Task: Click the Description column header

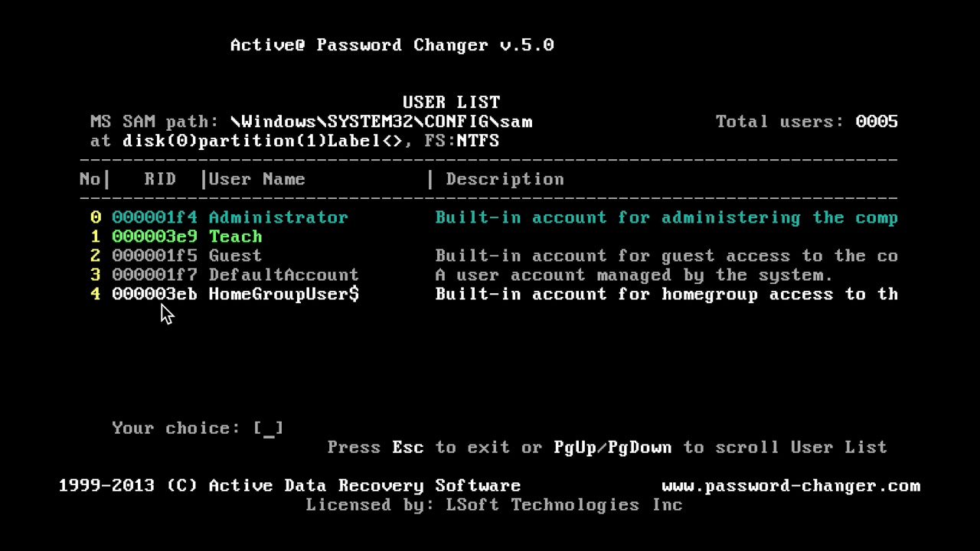Action: click(x=505, y=179)
